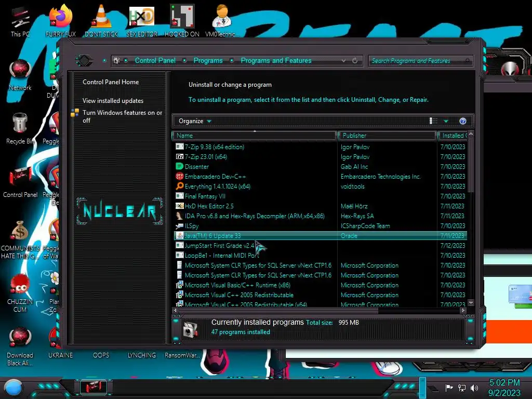
Task: Click the HxD Hex Editor 2.5 icon
Action: point(179,206)
